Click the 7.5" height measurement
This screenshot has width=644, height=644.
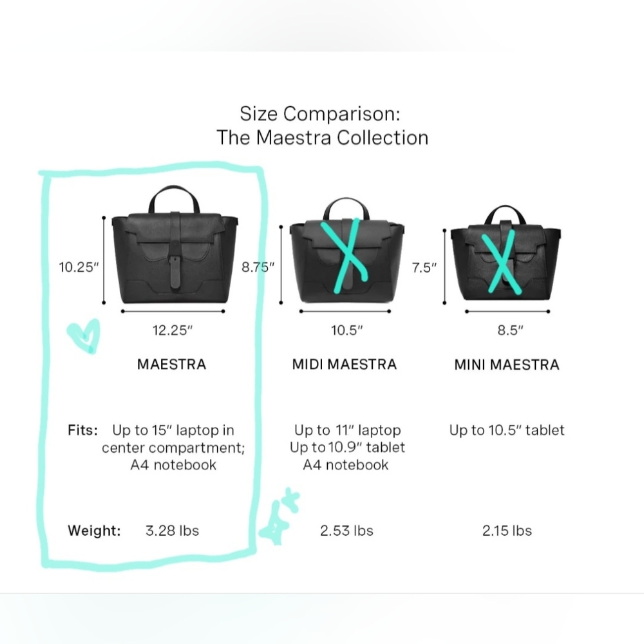pyautogui.click(x=424, y=268)
